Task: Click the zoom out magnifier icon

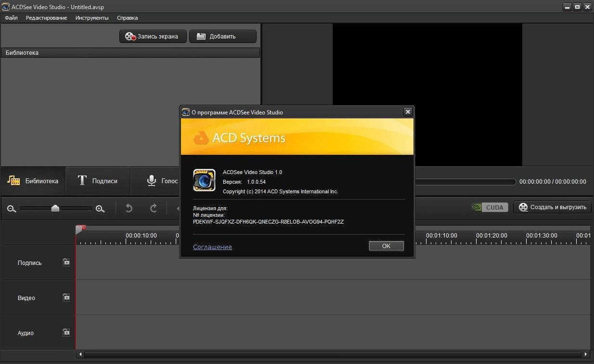Action: tap(12, 209)
